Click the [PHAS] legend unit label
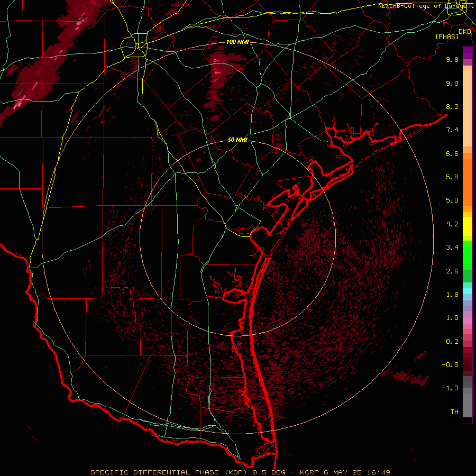This screenshot has width=476, height=476. [447, 36]
